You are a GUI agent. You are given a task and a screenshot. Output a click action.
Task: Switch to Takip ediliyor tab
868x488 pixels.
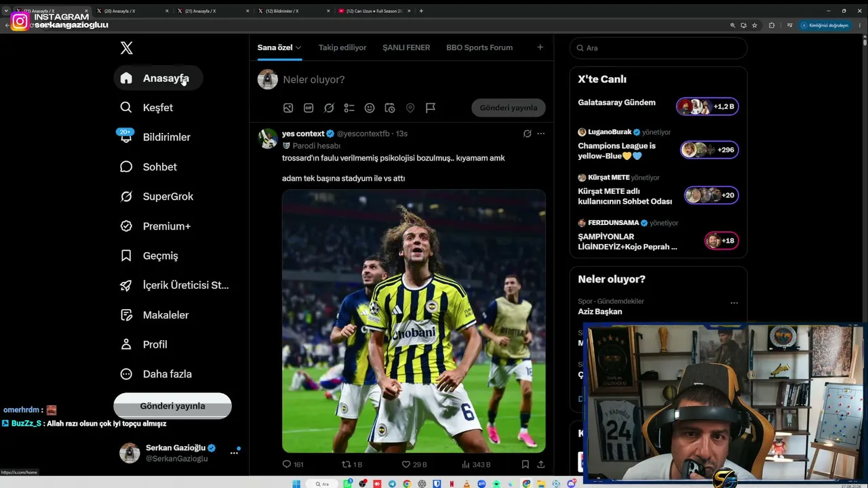(x=342, y=47)
